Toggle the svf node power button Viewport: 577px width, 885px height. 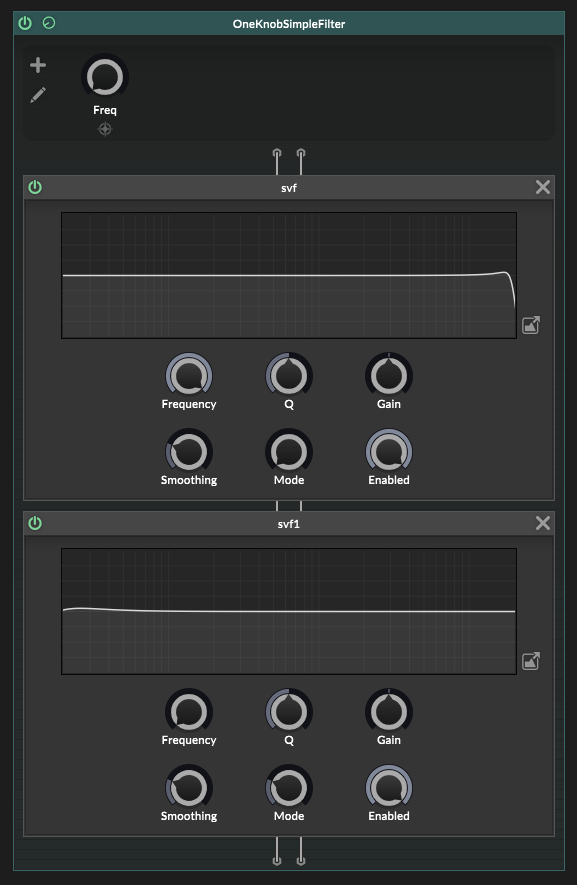click(x=35, y=187)
